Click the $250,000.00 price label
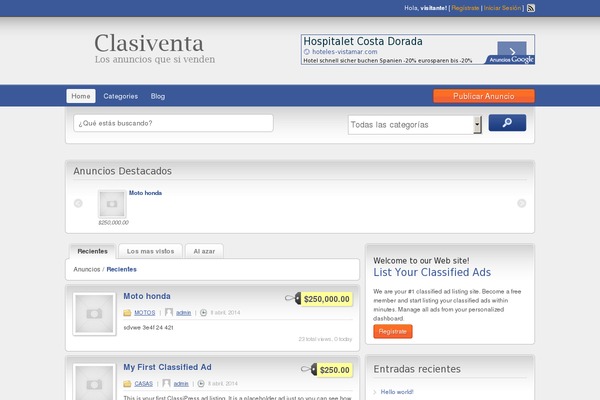The width and height of the screenshot is (600, 400). [x=327, y=299]
